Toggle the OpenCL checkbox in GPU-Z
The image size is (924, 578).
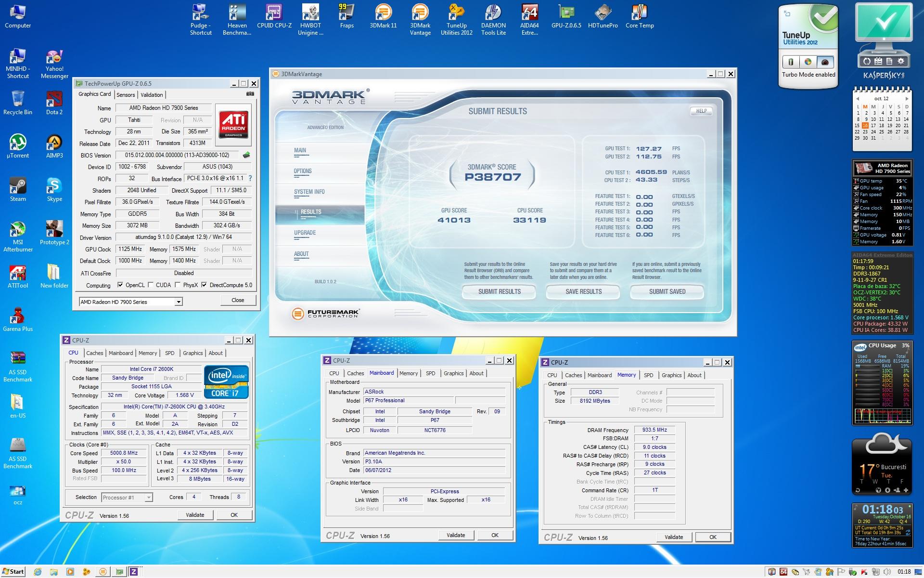click(120, 285)
